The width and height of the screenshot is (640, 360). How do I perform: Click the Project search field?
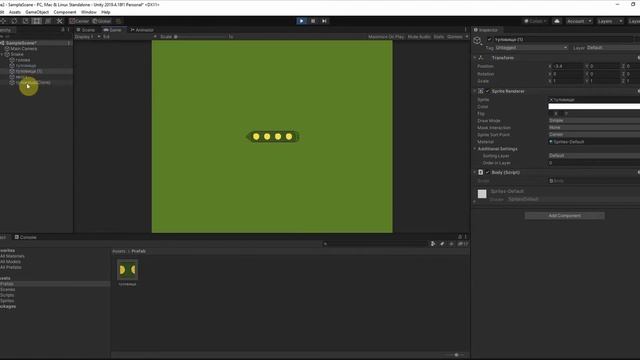(374, 244)
